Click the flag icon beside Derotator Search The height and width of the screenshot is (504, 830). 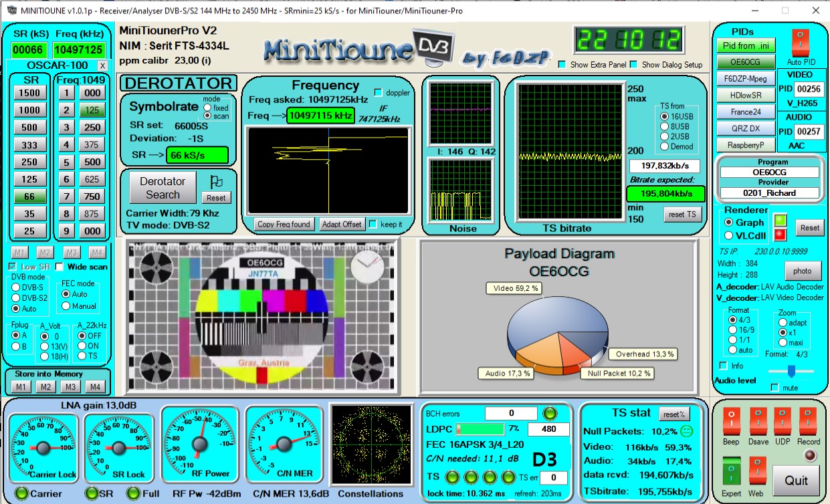tap(216, 182)
